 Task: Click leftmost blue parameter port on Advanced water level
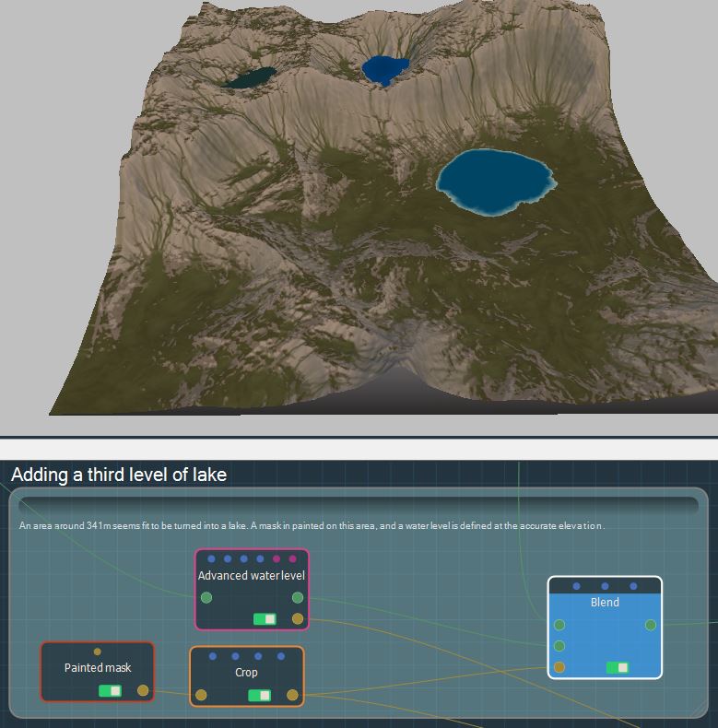coord(211,558)
